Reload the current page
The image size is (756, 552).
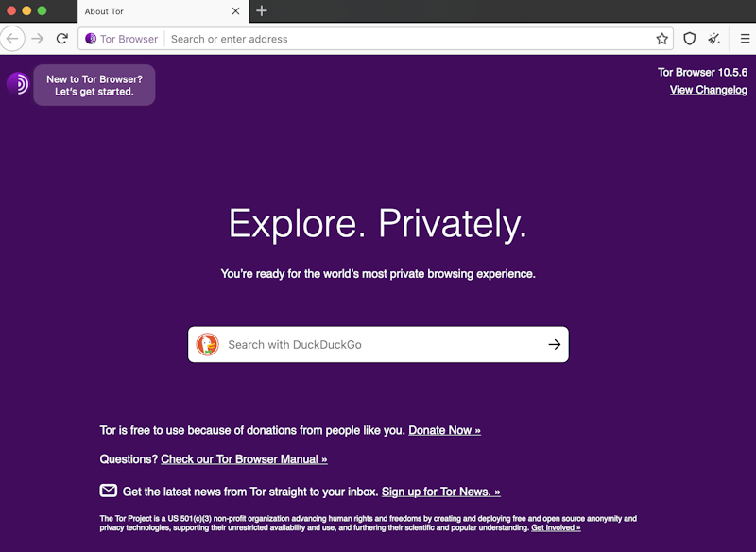61,39
